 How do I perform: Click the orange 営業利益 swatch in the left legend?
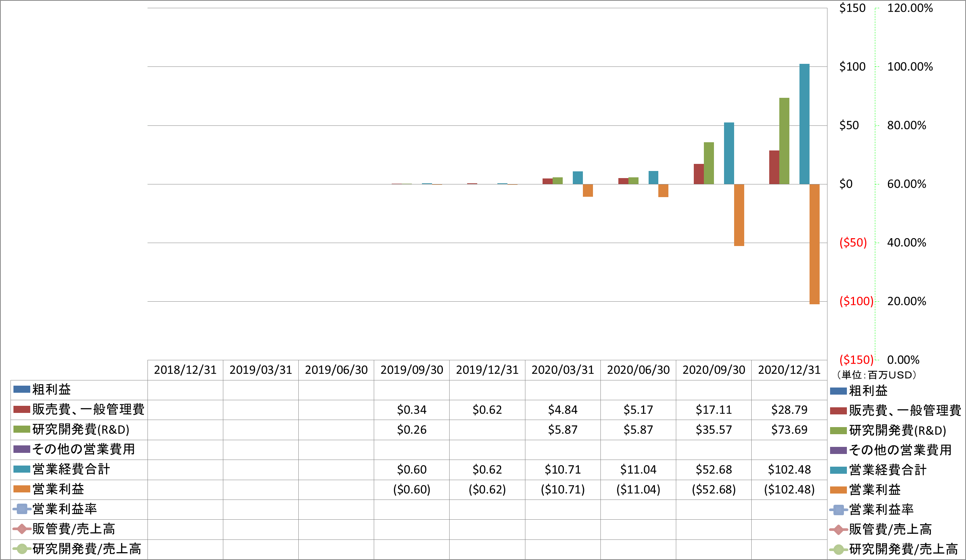(x=21, y=489)
